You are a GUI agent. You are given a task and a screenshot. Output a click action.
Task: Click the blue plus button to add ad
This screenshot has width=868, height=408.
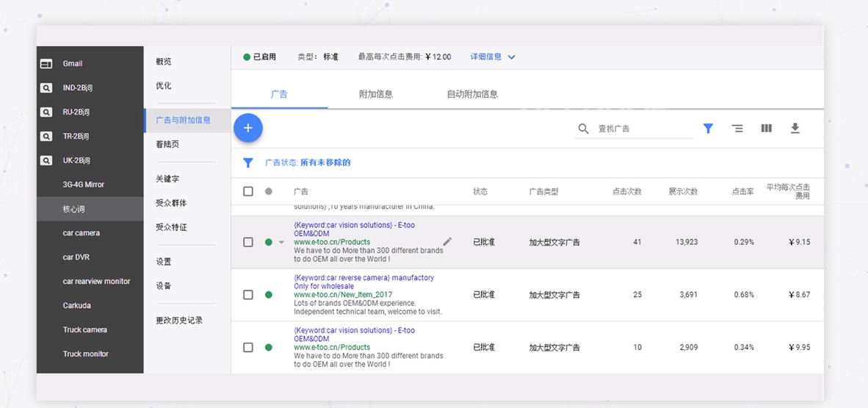(x=248, y=128)
